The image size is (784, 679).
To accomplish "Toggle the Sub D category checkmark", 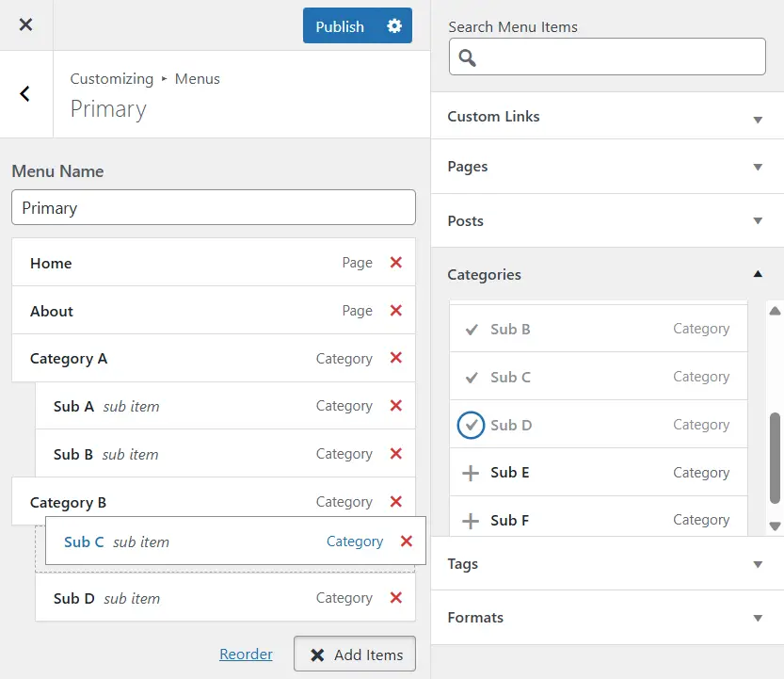I will click(471, 426).
